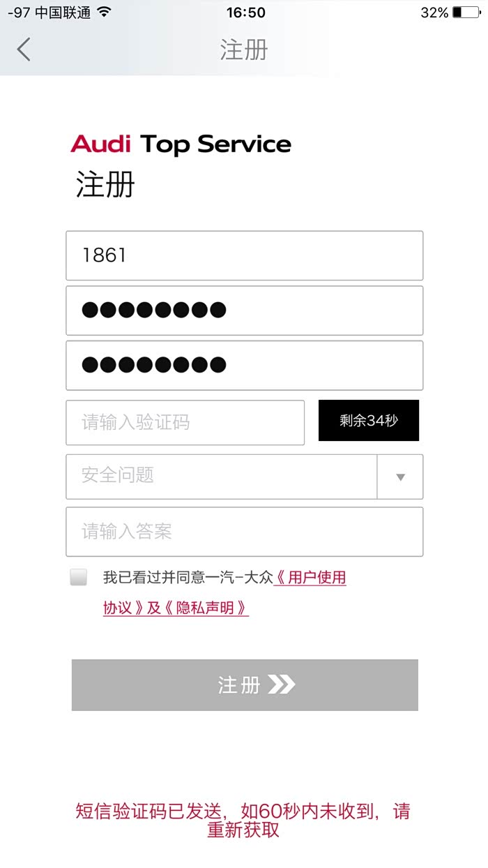Click the Audi Top Service logo
Screen dimensions: 488x868
click(180, 144)
